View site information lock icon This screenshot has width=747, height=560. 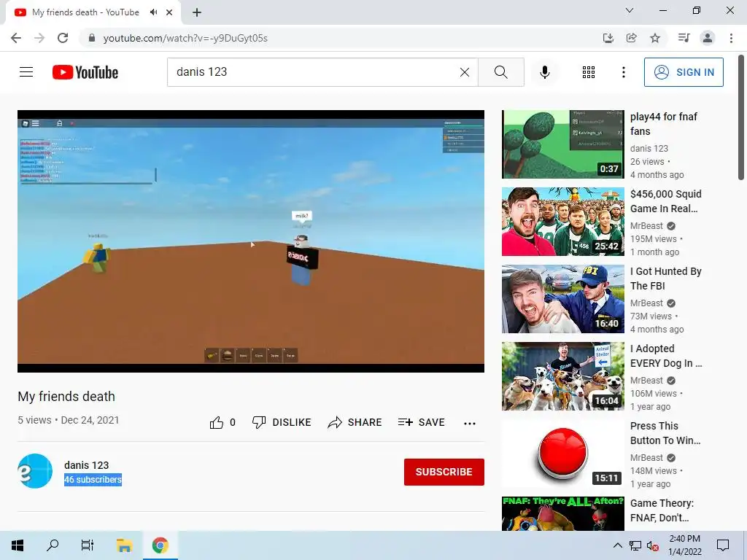(x=92, y=38)
